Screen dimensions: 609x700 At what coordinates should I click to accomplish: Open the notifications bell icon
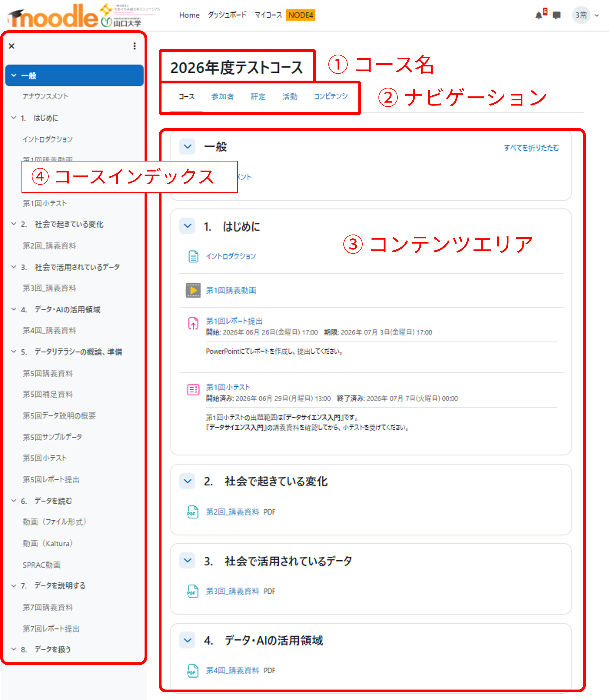click(539, 15)
